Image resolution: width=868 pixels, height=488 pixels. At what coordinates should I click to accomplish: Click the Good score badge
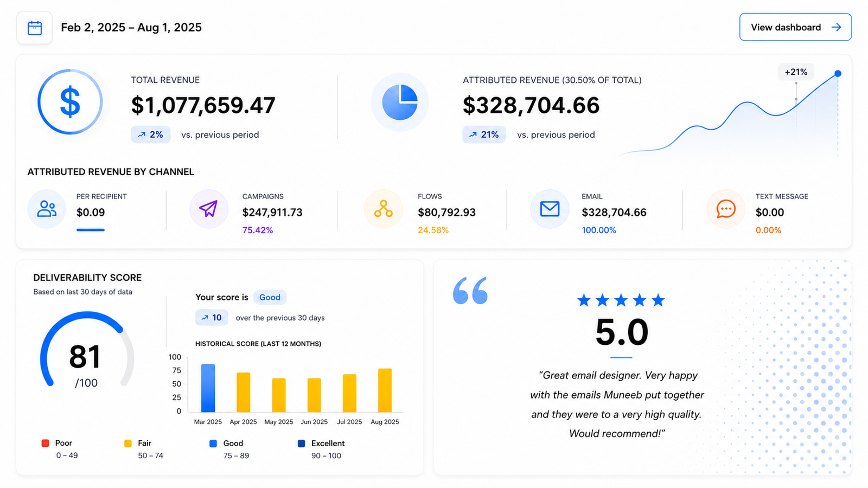[270, 297]
